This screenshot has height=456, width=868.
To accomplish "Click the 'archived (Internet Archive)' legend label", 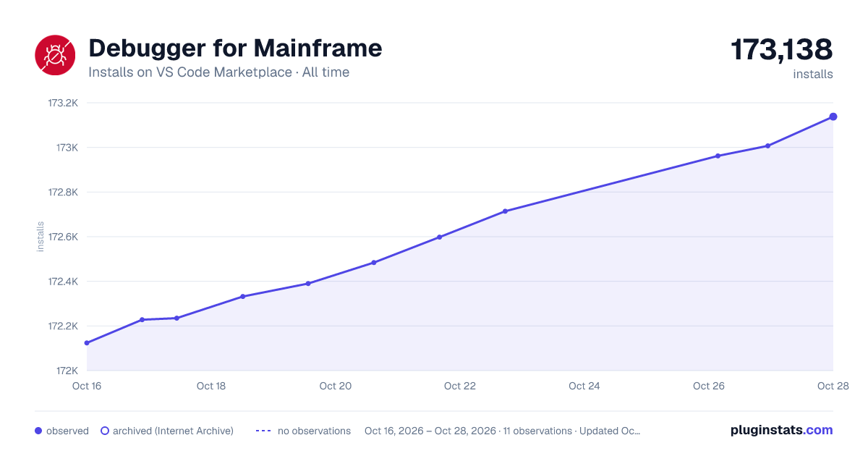I will pyautogui.click(x=173, y=431).
